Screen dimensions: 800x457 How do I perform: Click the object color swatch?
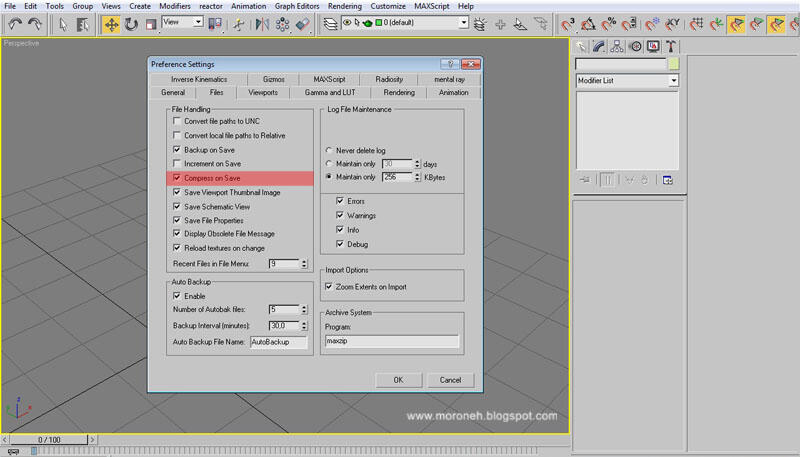(673, 64)
